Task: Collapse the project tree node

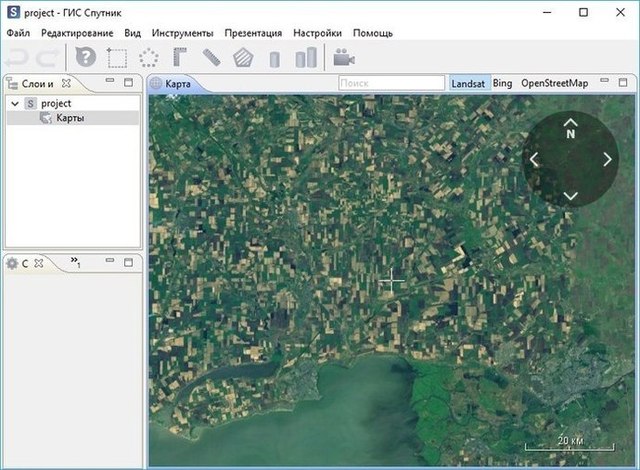Action: coord(14,103)
